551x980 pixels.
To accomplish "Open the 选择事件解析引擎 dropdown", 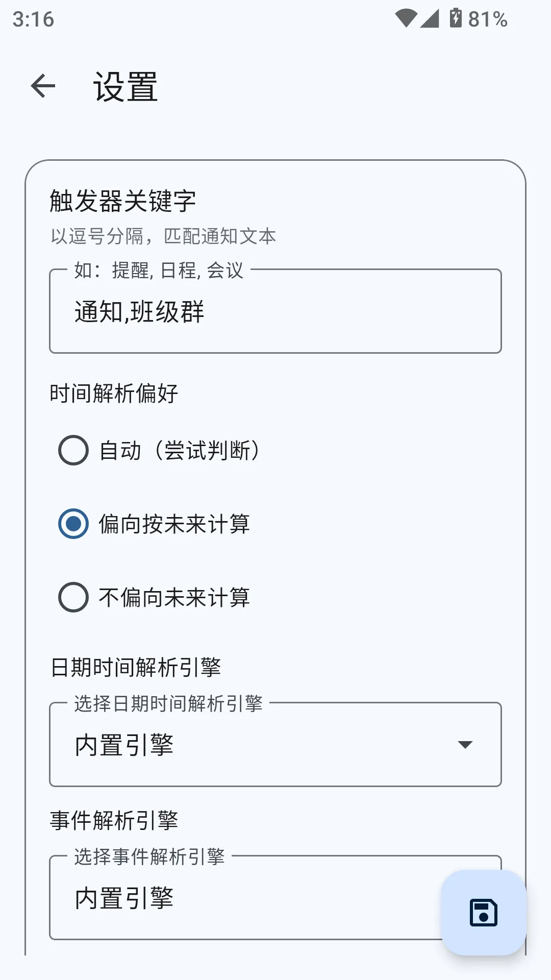I will 245,898.
